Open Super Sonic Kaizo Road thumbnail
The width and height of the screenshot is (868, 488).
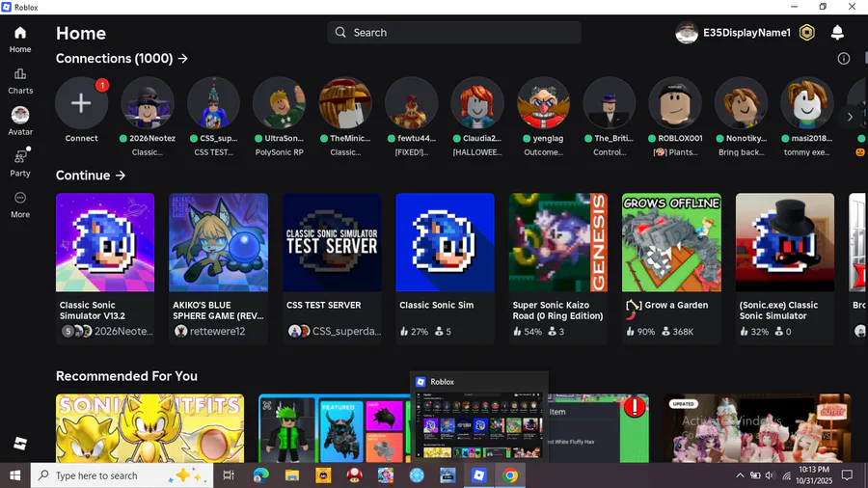pyautogui.click(x=558, y=242)
